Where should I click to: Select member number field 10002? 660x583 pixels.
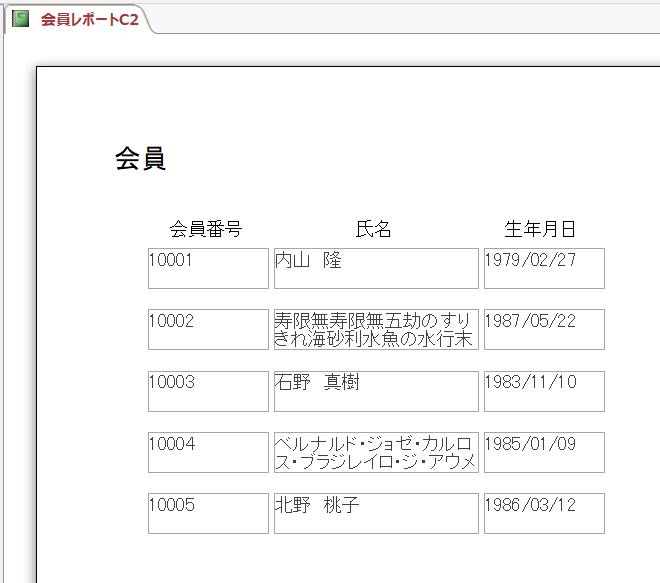[208, 330]
